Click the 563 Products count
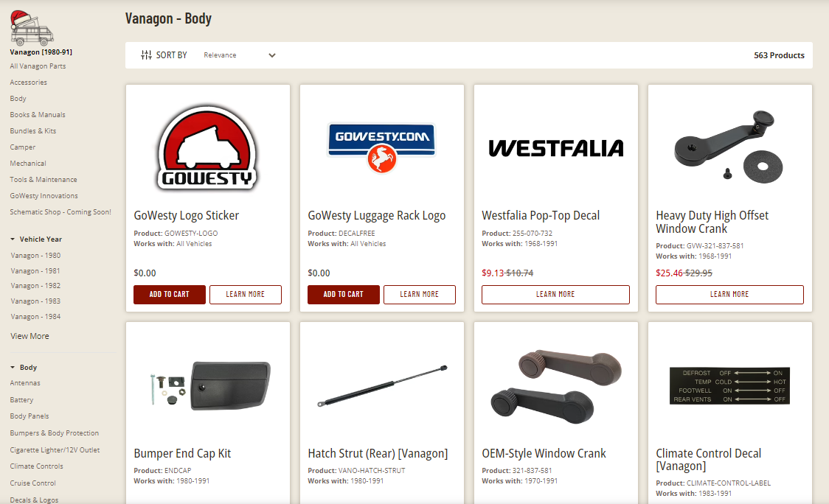 [x=779, y=55]
